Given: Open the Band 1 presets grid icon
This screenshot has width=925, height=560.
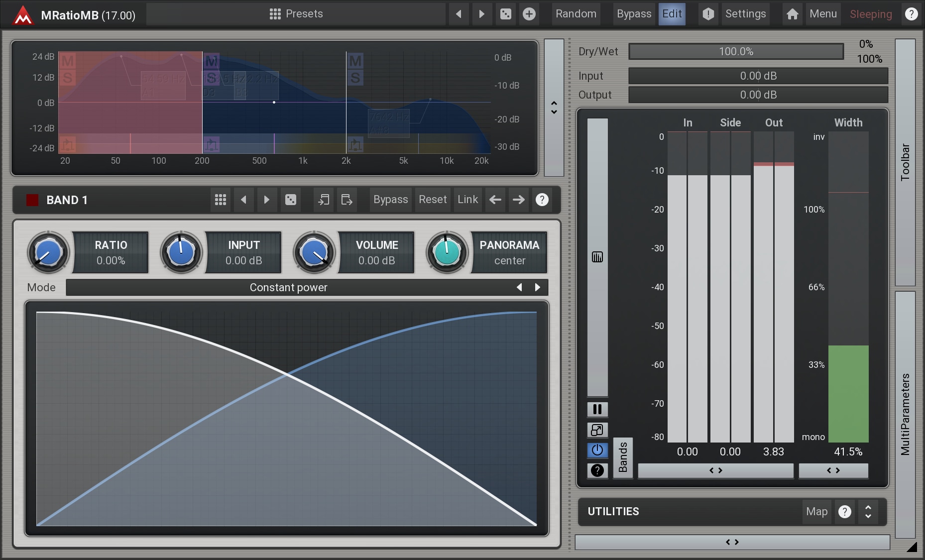Looking at the screenshot, I should tap(220, 200).
